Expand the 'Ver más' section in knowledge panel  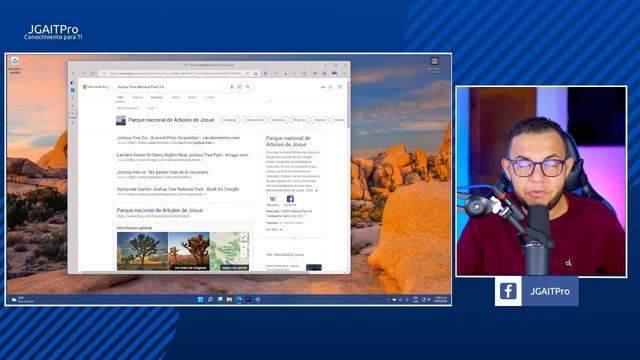[273, 230]
